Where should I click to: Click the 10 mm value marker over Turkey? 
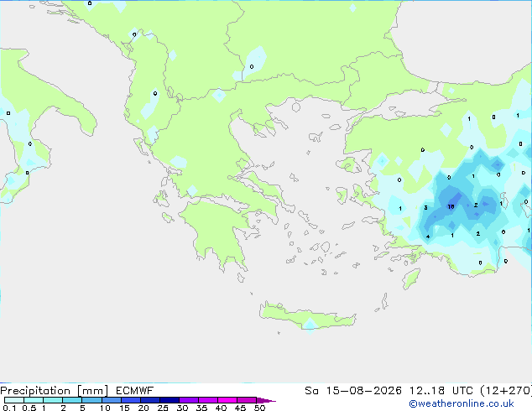click(451, 206)
